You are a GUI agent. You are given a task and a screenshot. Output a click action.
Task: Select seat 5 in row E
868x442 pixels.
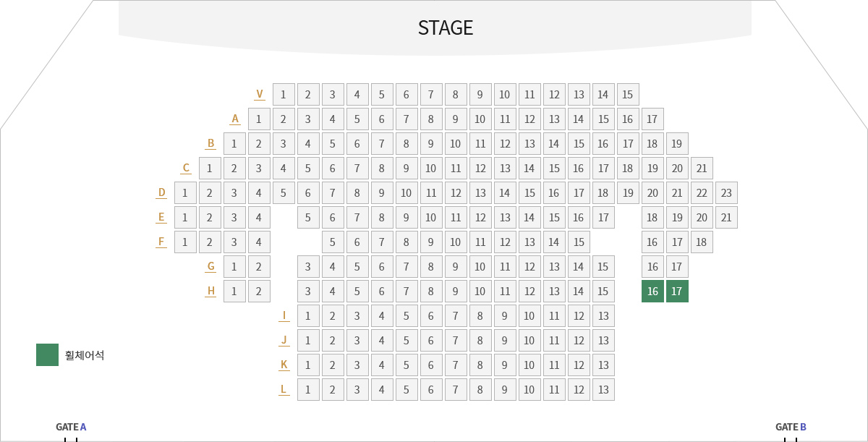tap(308, 218)
